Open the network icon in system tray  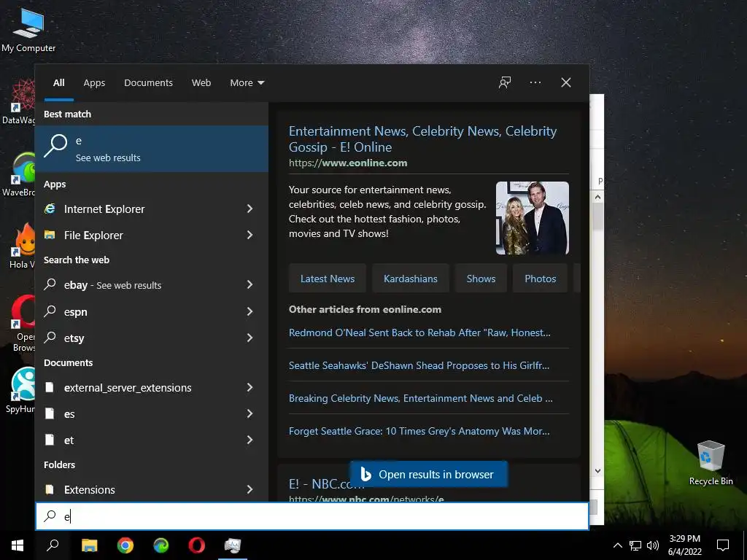(635, 545)
